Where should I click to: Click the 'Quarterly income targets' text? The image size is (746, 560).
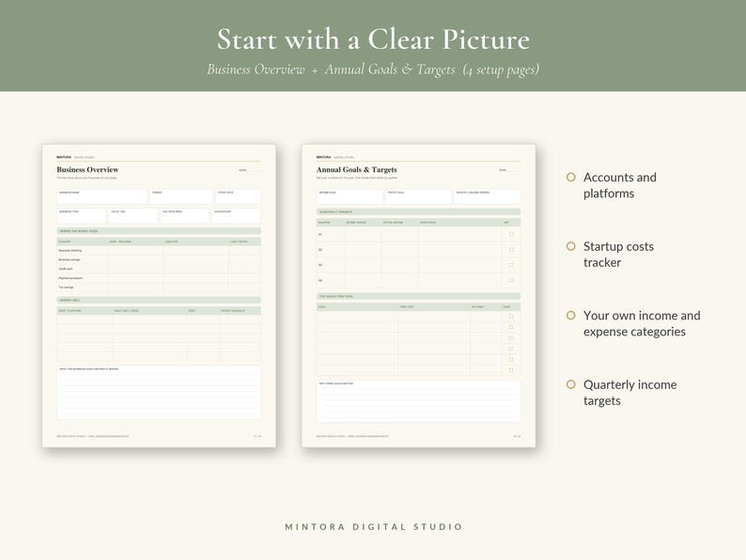tap(629, 393)
